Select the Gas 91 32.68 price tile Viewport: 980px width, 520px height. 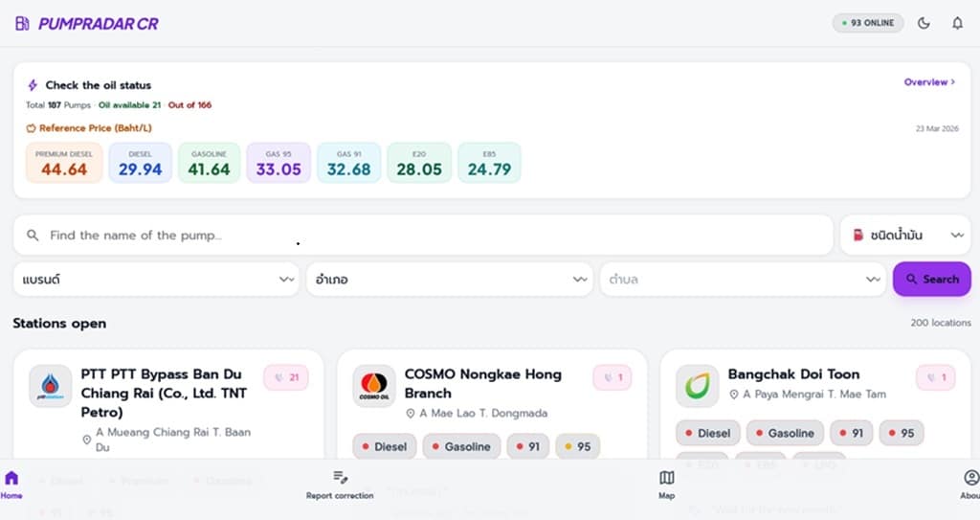[x=348, y=163]
